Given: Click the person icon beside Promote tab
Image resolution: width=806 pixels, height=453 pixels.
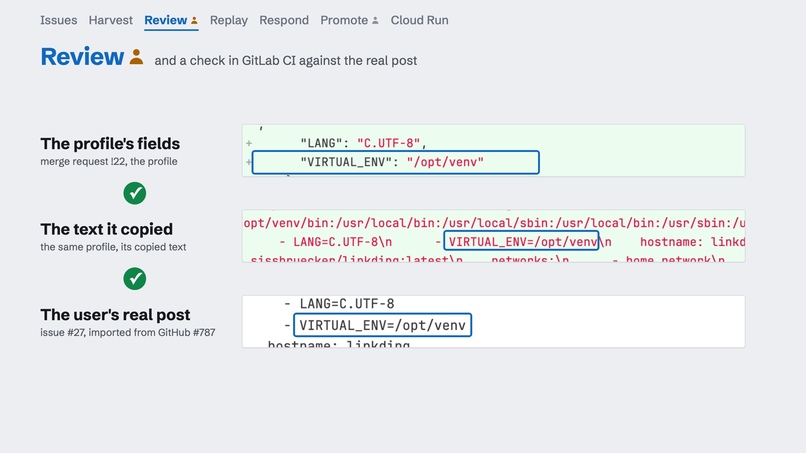Looking at the screenshot, I should [x=375, y=21].
